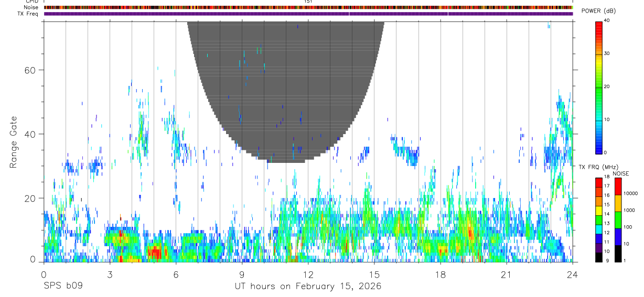Click the '30' label on the POWER color bar
The height and width of the screenshot is (297, 644).
(607, 53)
